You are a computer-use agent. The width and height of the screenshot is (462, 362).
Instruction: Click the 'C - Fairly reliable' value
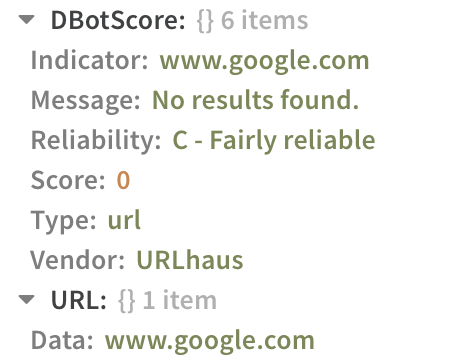pyautogui.click(x=274, y=141)
